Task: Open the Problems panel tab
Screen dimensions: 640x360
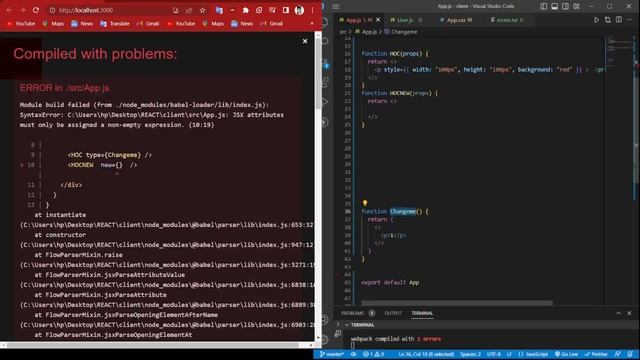Action: [x=358, y=313]
